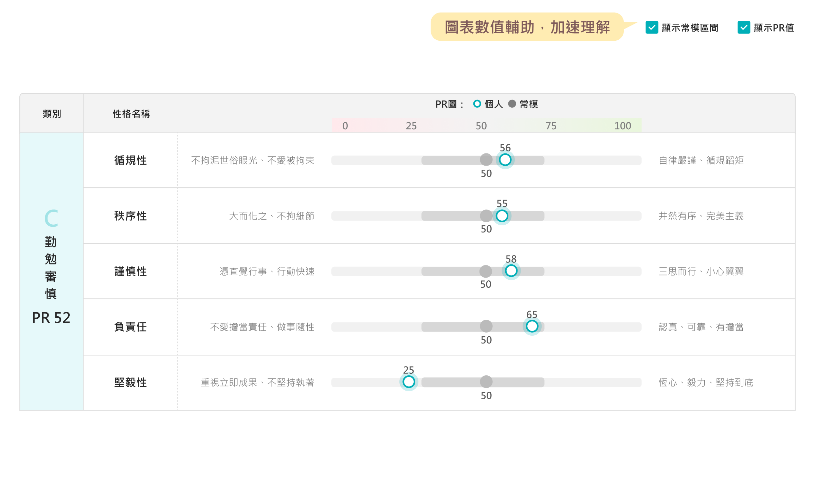815x504 pixels.
Task: Click the gray norm dot in 循規性 row
Action: [x=486, y=160]
